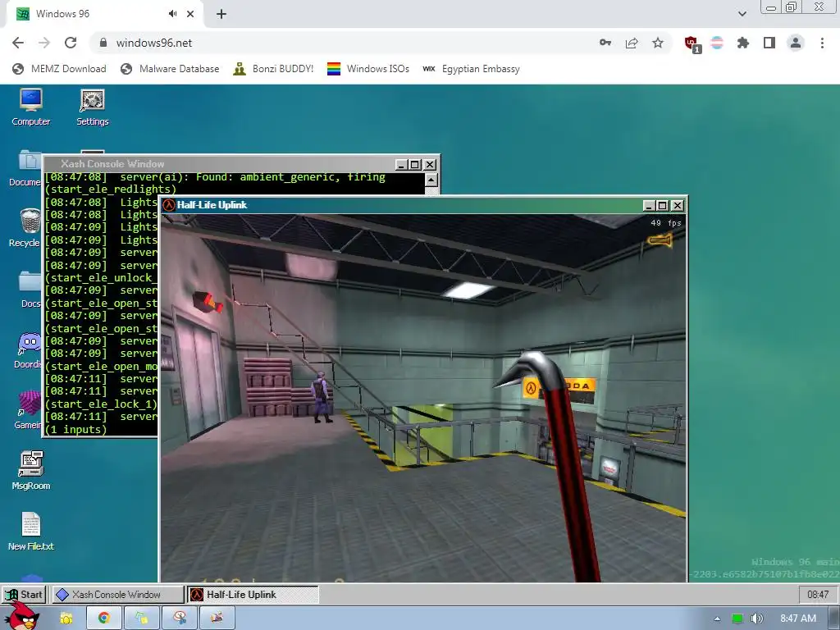This screenshot has width=840, height=630.
Task: Minimize the Xash Console Window
Action: (401, 164)
